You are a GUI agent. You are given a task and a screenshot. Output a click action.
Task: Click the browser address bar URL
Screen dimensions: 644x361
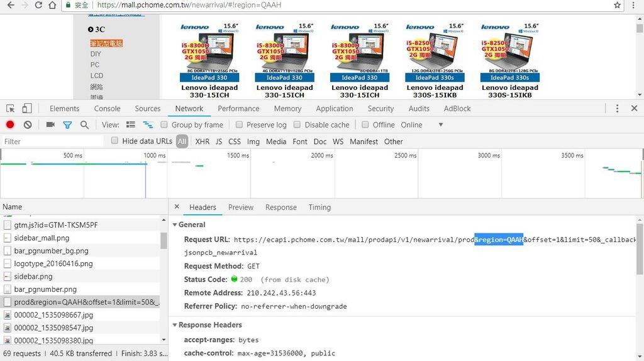pyautogui.click(x=189, y=5)
